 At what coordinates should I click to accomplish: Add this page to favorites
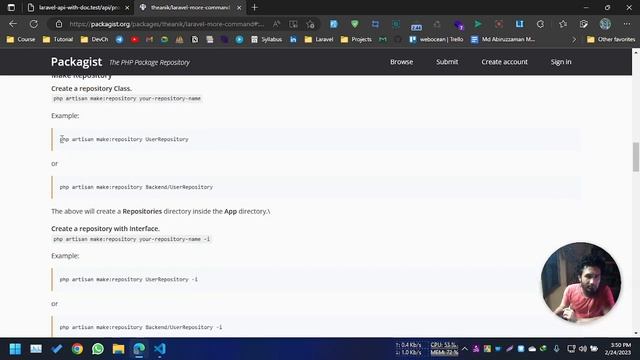311,24
